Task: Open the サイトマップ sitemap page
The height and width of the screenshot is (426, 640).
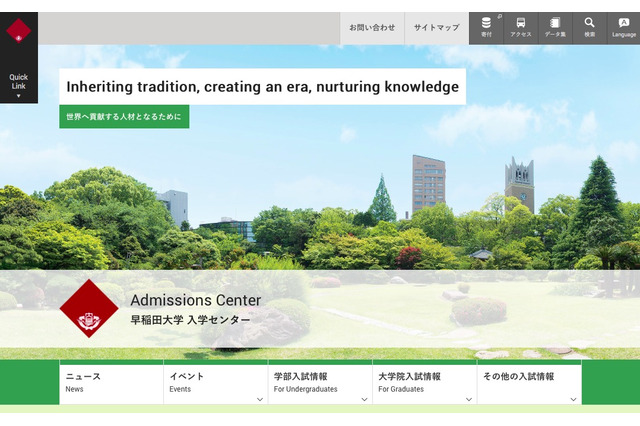Action: 436,28
